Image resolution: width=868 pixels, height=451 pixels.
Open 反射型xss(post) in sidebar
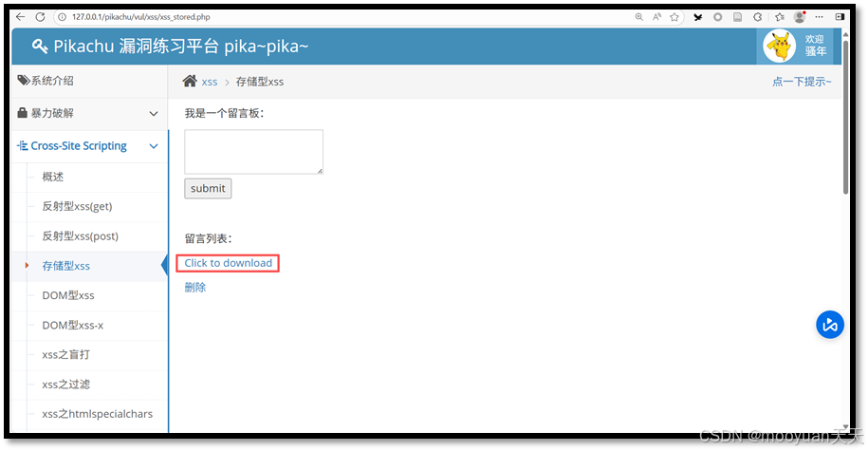81,236
